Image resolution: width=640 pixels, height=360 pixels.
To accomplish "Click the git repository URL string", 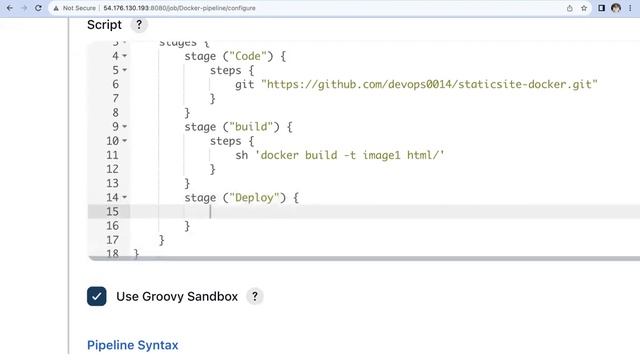I will point(429,84).
